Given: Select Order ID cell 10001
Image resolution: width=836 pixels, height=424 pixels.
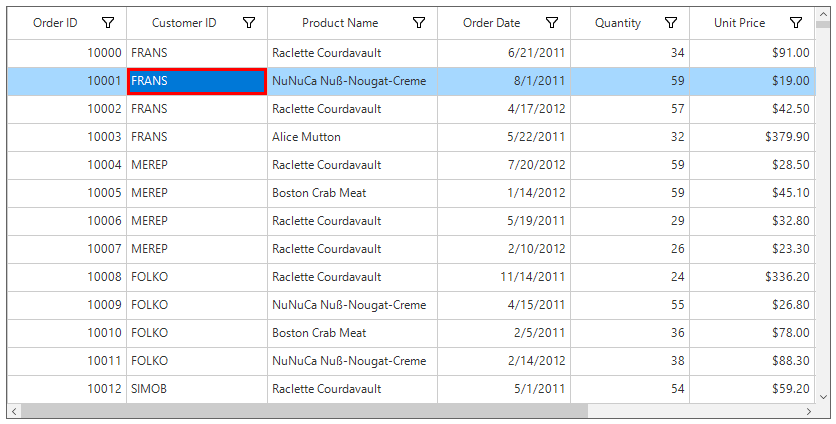Looking at the screenshot, I should click(67, 81).
